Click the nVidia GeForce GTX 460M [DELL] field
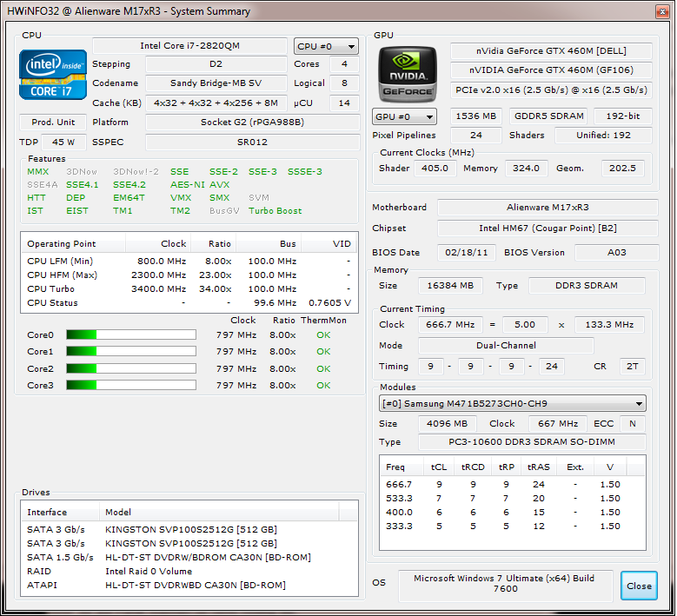Viewport: 677px width, 616px height. point(551,51)
